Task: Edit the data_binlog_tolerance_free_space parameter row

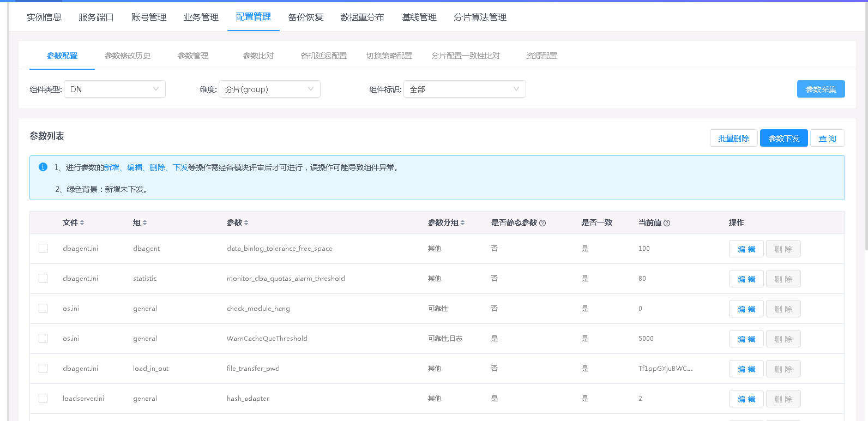Action: (x=746, y=249)
